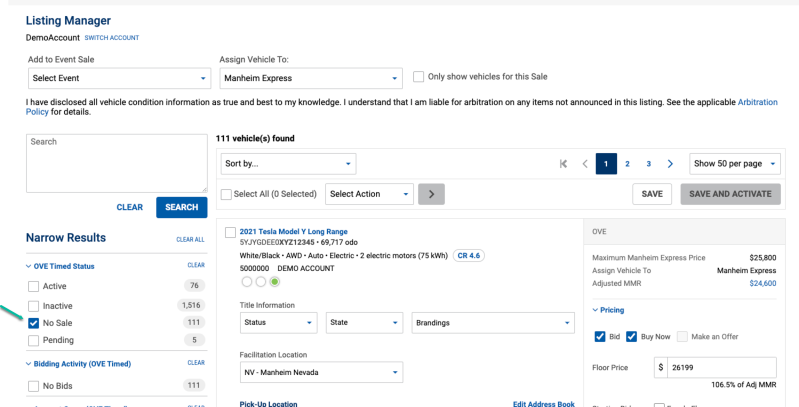The height and width of the screenshot is (407, 799).
Task: Click the arrow button beside Select Action
Action: coord(431,194)
